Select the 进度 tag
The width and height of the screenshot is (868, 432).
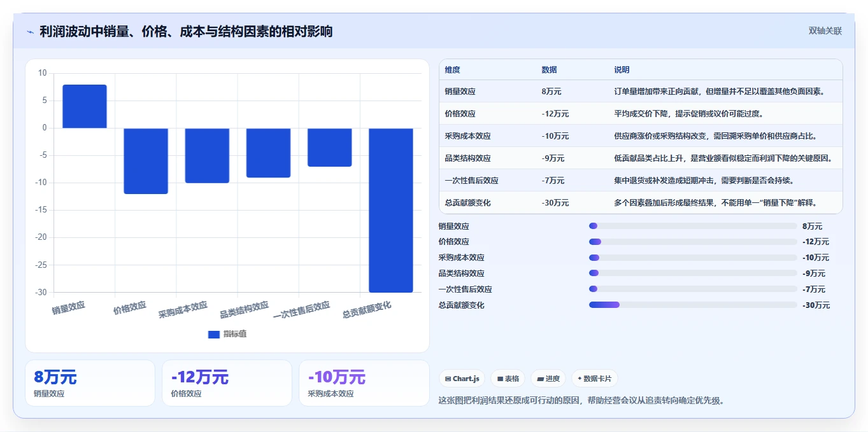[x=548, y=379]
